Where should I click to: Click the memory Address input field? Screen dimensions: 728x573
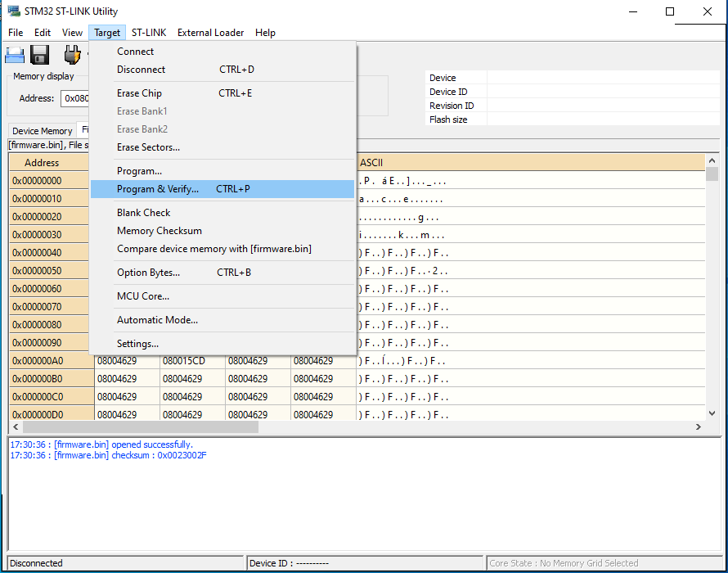(x=75, y=98)
